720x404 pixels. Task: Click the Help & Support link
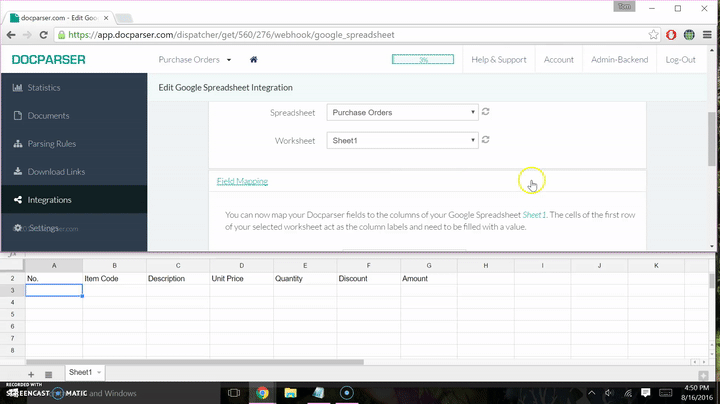click(498, 60)
